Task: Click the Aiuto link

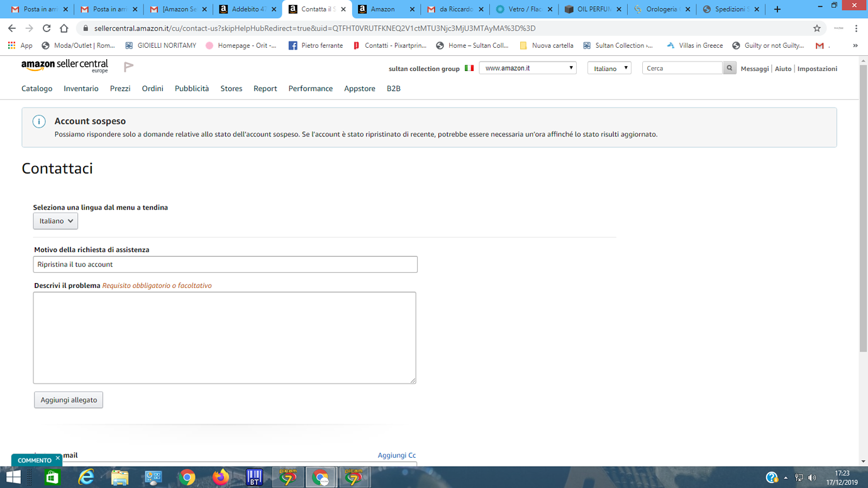Action: click(x=783, y=69)
